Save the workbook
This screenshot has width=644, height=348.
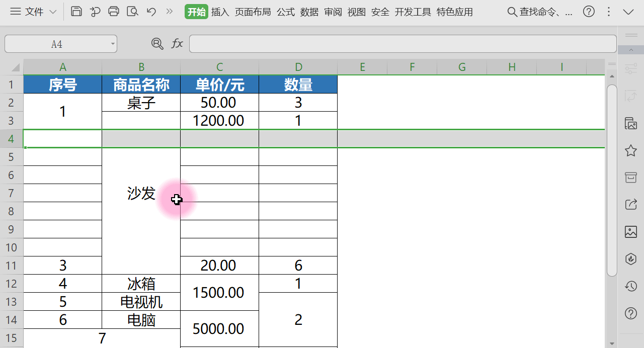[x=76, y=11]
